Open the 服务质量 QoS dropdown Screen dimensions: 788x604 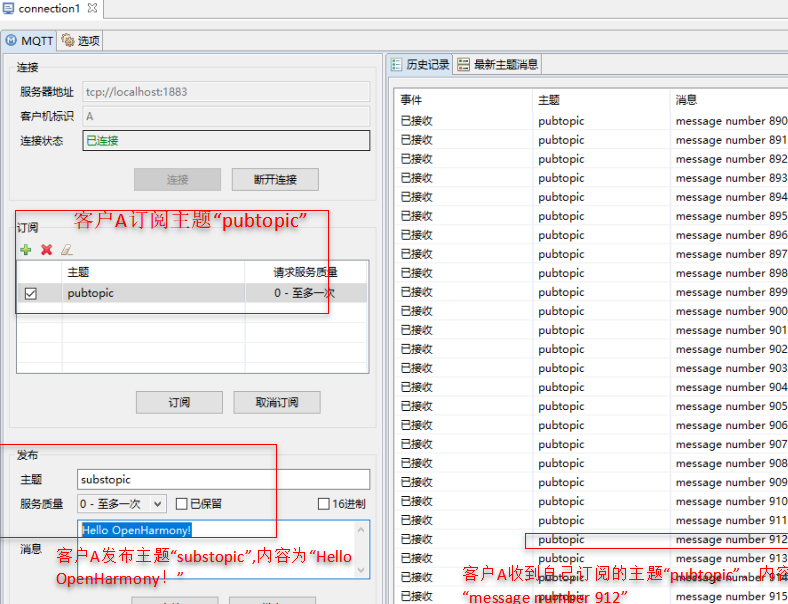121,504
